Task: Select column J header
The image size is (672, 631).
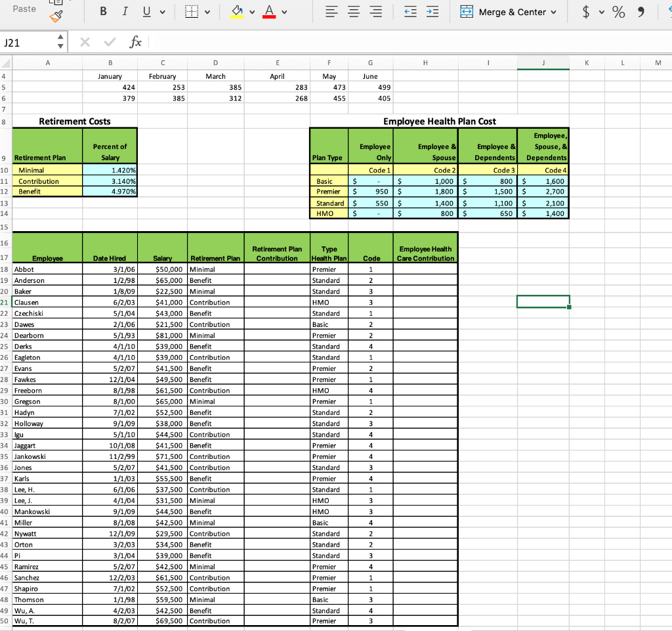Action: coord(543,63)
